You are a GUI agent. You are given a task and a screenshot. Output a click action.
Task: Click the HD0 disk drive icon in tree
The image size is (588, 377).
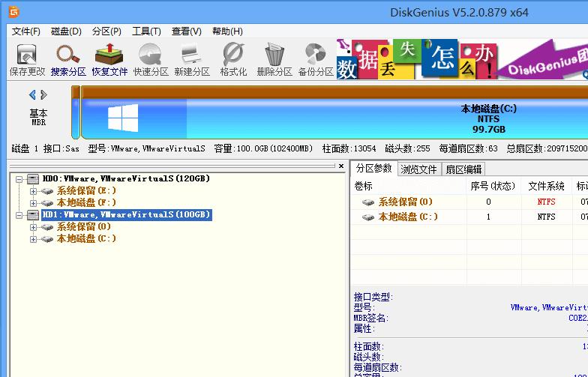tap(33, 178)
